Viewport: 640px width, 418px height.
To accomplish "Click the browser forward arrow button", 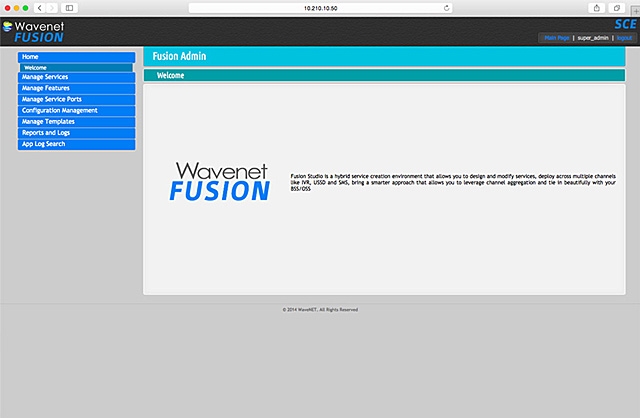I will pyautogui.click(x=52, y=7).
